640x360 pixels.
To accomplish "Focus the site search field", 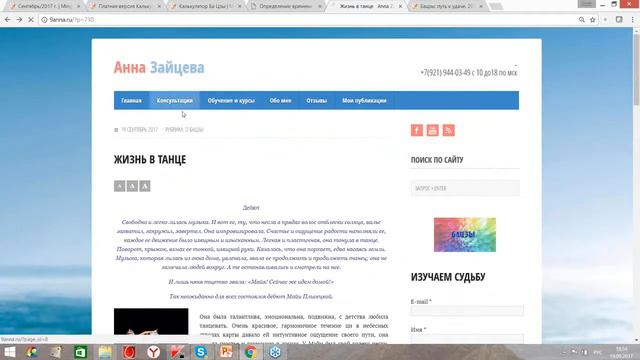I will (x=465, y=188).
